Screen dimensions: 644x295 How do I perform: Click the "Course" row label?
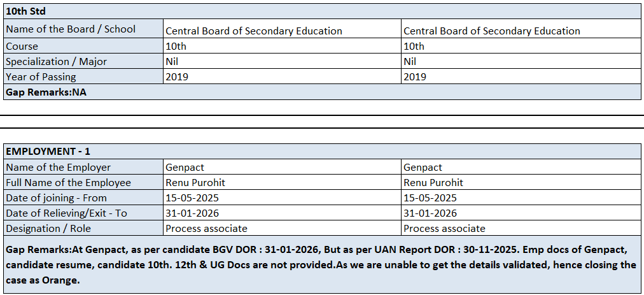22,47
